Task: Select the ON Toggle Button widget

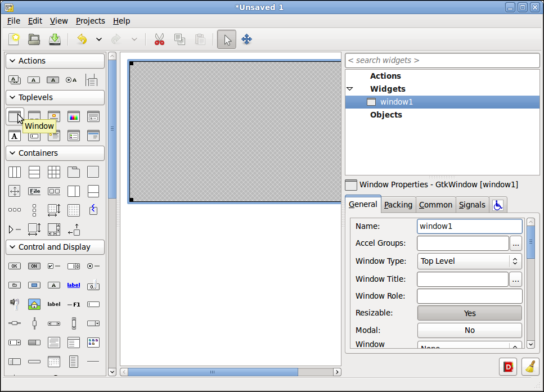Action: (x=34, y=266)
